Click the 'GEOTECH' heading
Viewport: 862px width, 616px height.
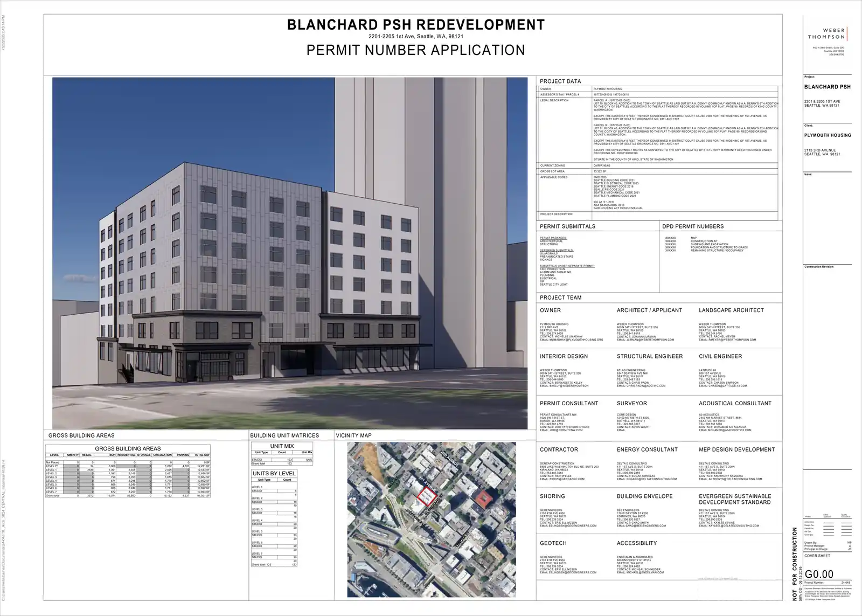pos(553,543)
